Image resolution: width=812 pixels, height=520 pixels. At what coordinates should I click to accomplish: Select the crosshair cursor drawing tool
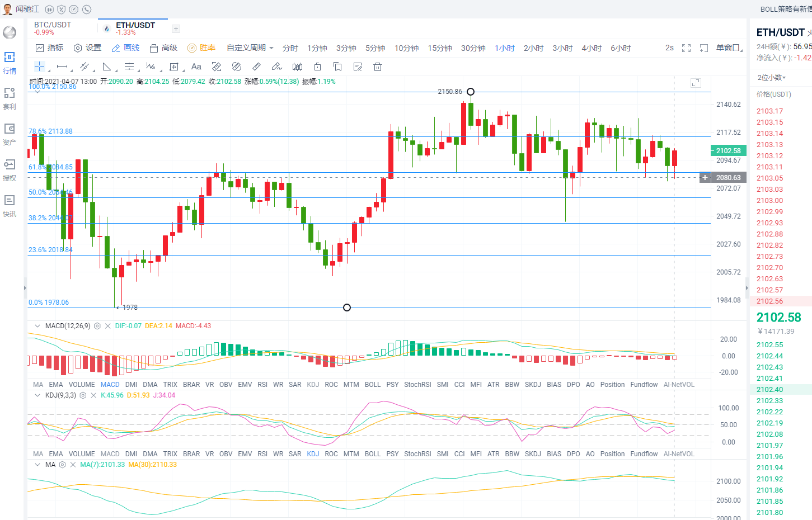point(40,67)
